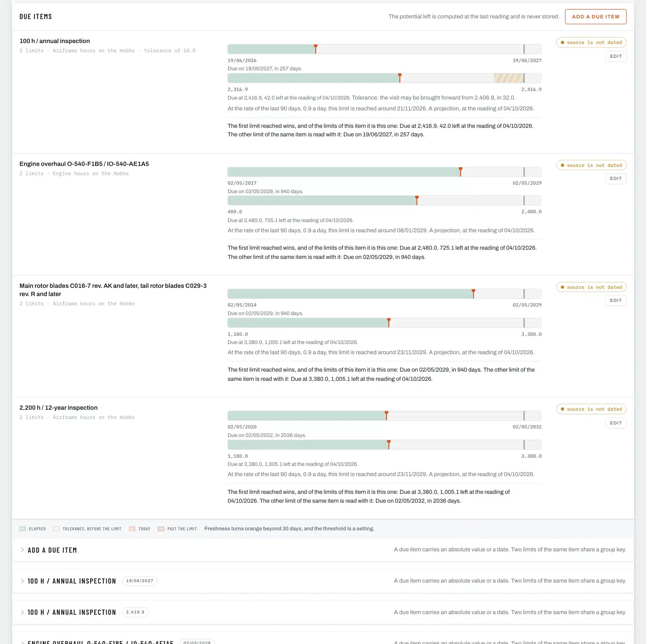Click the hatched tolerance zone on the 2,316.9–2,416.9 bar

509,78
